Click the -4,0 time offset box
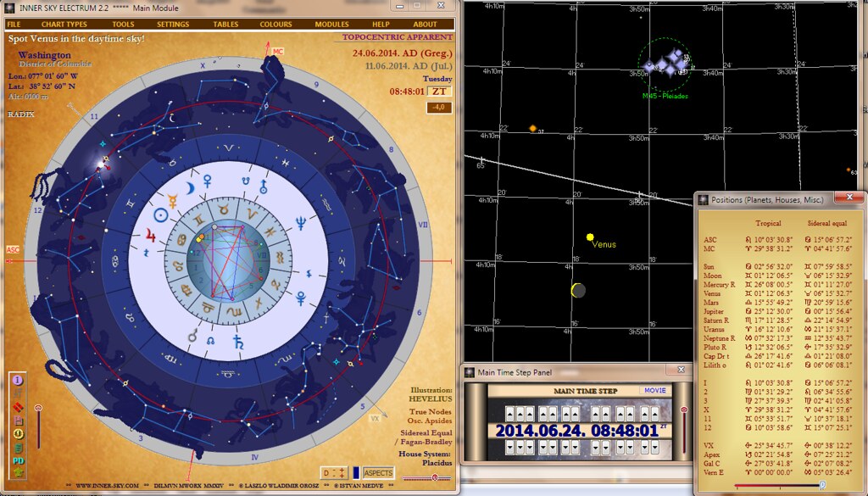Screen dimensions: 868x496 [439, 108]
